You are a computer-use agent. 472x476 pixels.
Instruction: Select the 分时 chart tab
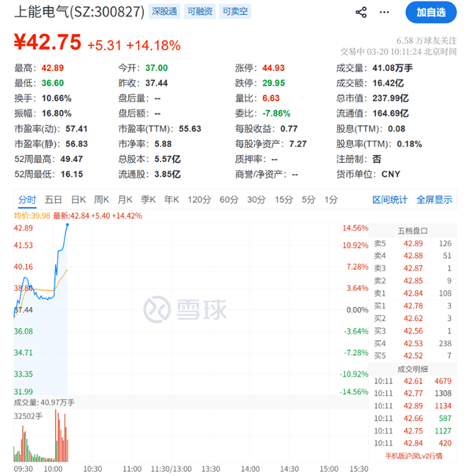pyautogui.click(x=27, y=200)
